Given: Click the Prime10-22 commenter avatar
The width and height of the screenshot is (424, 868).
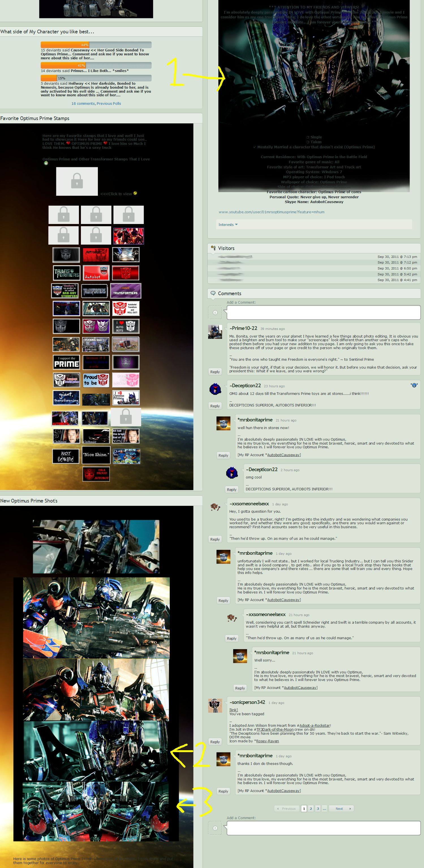Looking at the screenshot, I should click(215, 332).
